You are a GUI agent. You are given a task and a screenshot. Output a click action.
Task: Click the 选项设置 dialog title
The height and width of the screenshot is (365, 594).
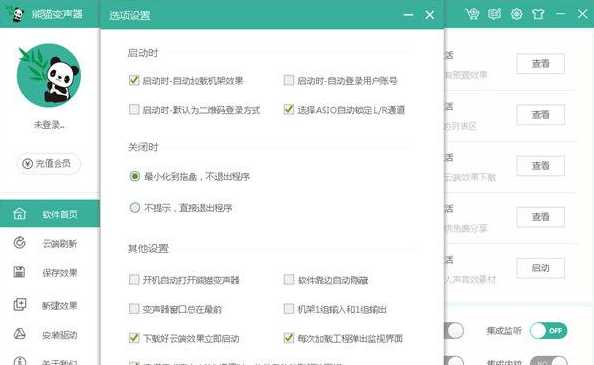(x=130, y=16)
